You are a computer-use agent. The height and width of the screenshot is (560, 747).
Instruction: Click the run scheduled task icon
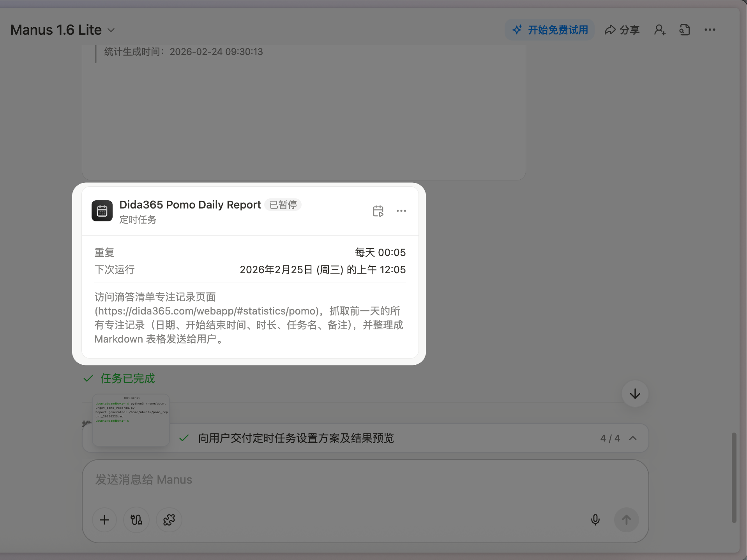pos(378,211)
